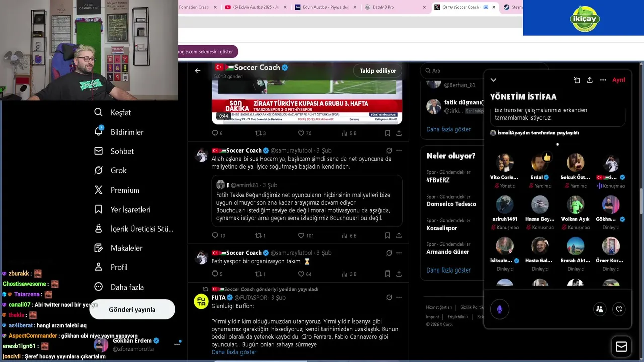Open the floating messages envelope
This screenshot has height=362, width=644.
pos(621,347)
